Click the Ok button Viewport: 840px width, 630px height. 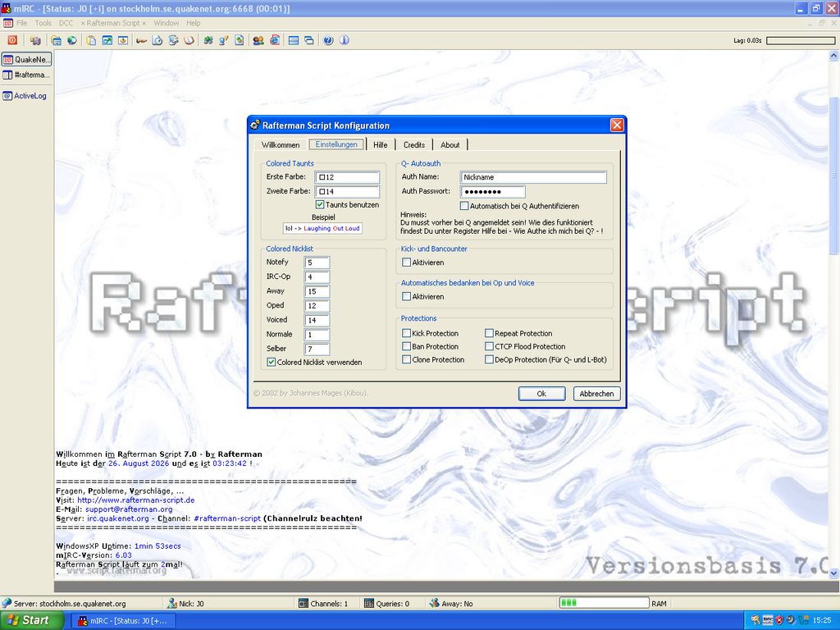pos(541,393)
